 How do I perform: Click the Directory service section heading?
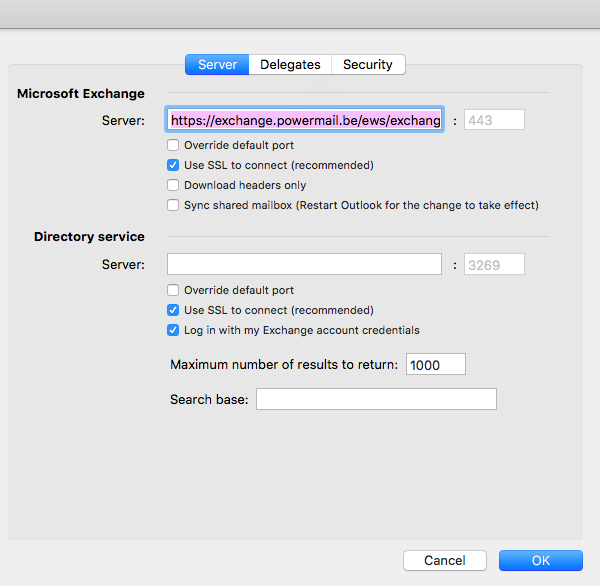[89, 237]
